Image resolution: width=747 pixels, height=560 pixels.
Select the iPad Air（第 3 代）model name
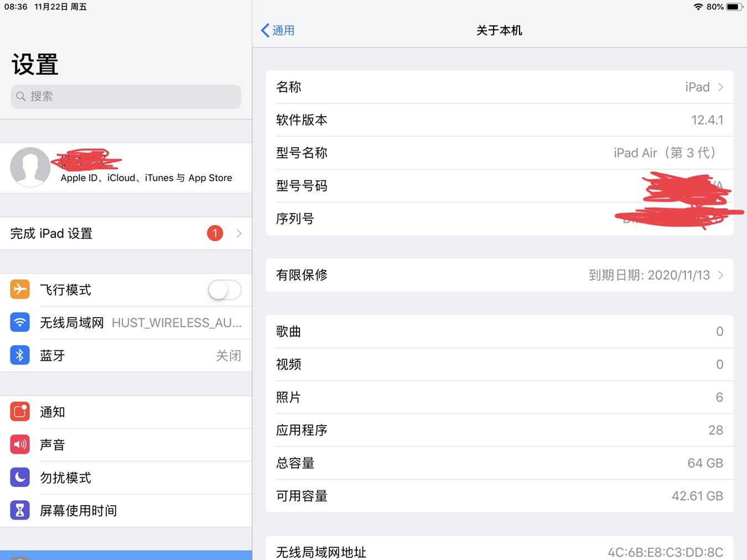(665, 153)
